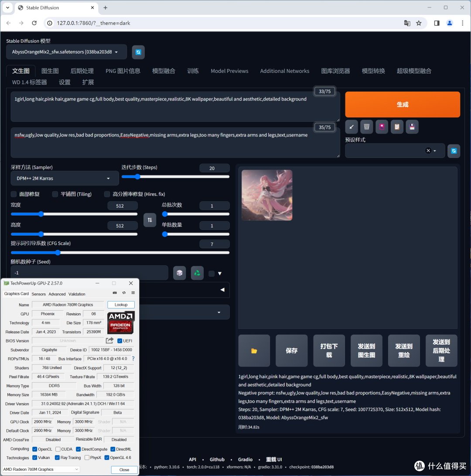
Task: Click the 保存 save button
Action: click(291, 351)
